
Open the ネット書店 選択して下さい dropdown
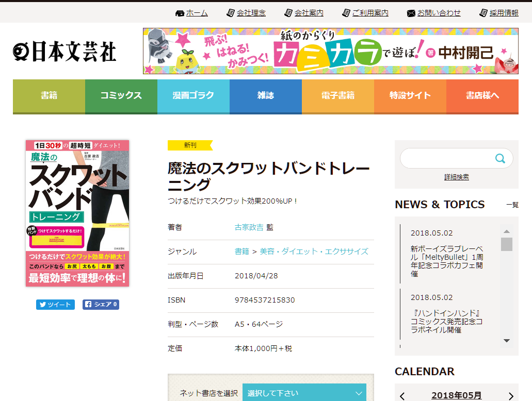click(x=304, y=393)
